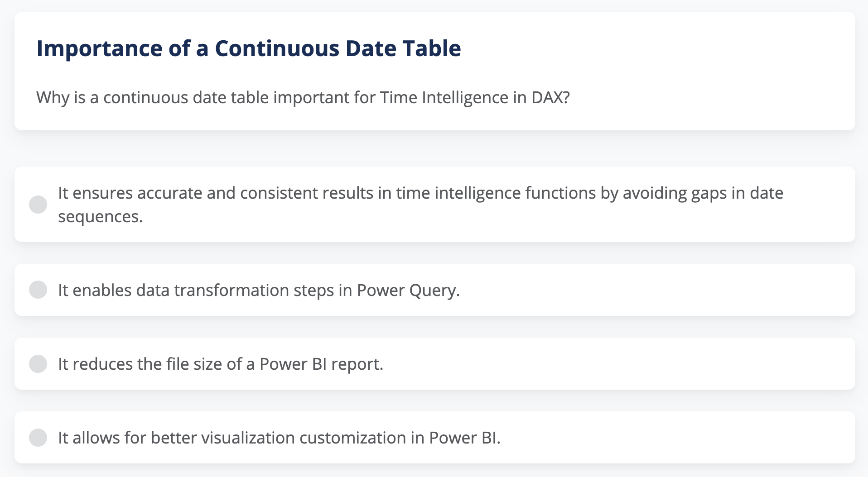This screenshot has width=868, height=477.
Task: Select the radio button for the first answer
Action: coord(39,204)
